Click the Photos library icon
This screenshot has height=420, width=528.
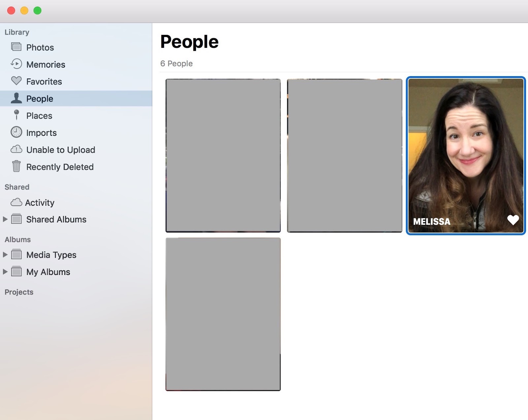click(16, 47)
